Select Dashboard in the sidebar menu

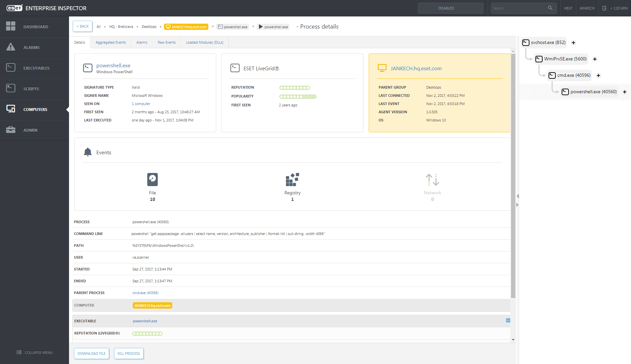click(35, 27)
